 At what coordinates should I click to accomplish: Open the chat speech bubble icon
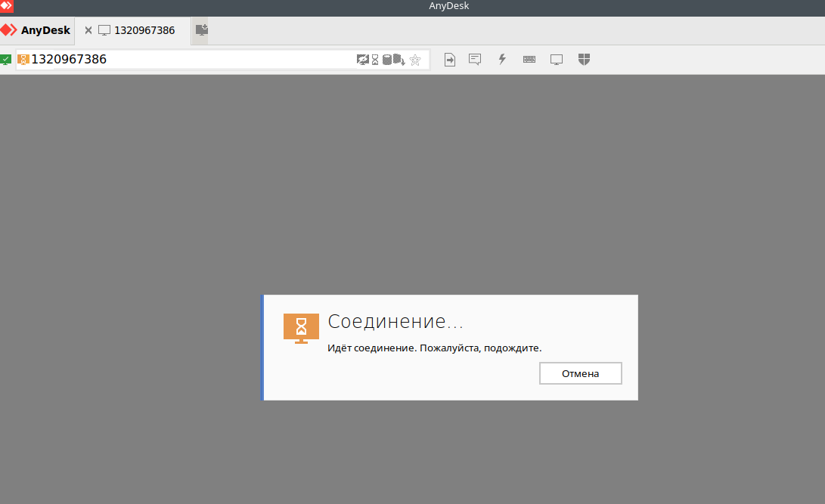click(475, 60)
